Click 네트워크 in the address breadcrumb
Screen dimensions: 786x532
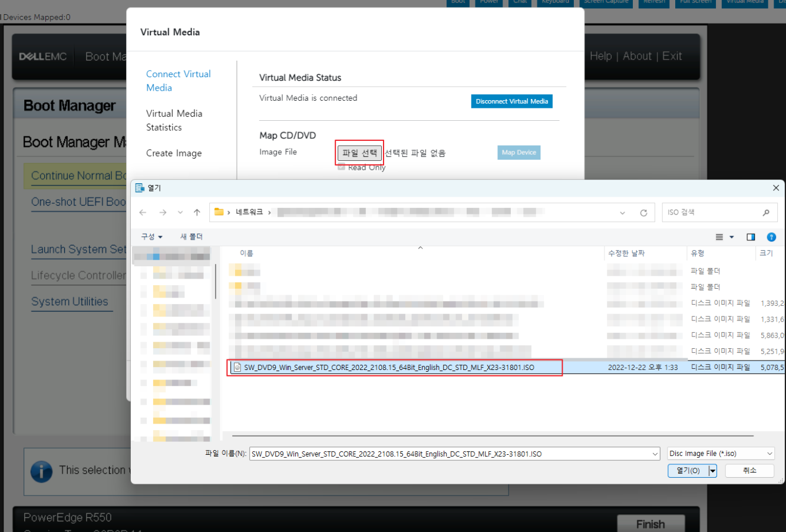coord(249,212)
